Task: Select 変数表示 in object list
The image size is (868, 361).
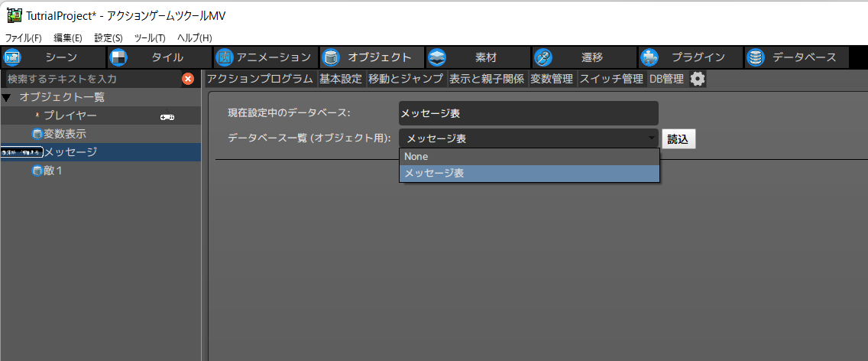Action: coord(100,134)
